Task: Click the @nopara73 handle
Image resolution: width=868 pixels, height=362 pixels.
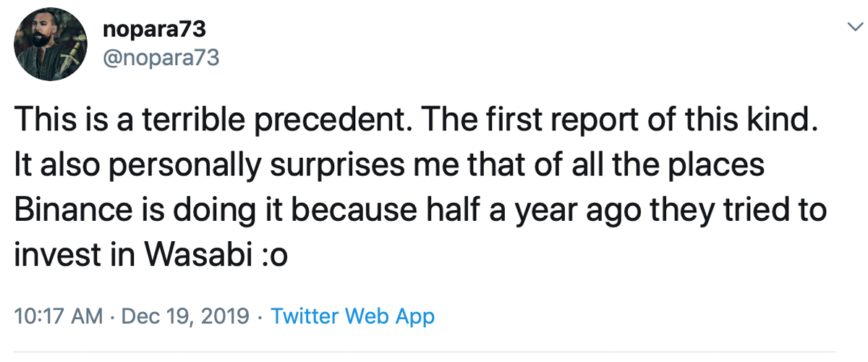Action: (162, 57)
